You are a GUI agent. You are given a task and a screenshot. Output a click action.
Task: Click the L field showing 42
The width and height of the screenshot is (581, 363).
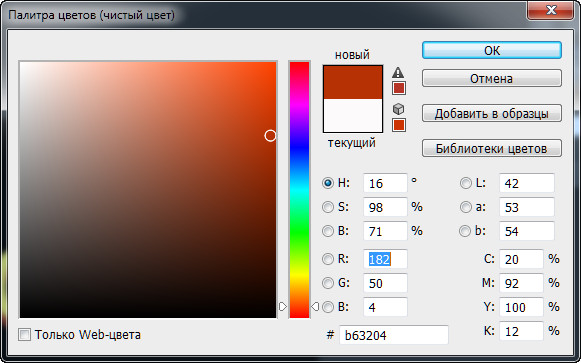[527, 183]
